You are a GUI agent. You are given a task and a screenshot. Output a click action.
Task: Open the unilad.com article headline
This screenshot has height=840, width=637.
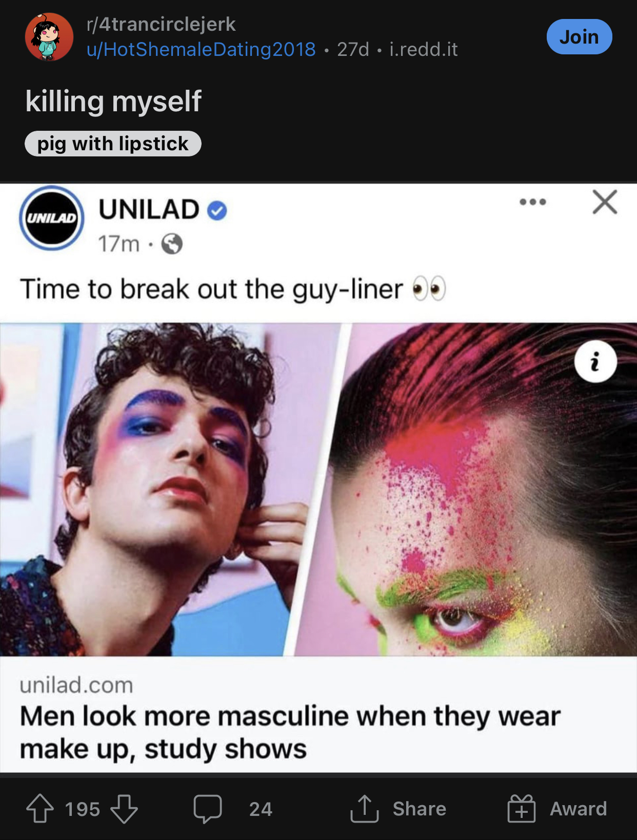(290, 732)
